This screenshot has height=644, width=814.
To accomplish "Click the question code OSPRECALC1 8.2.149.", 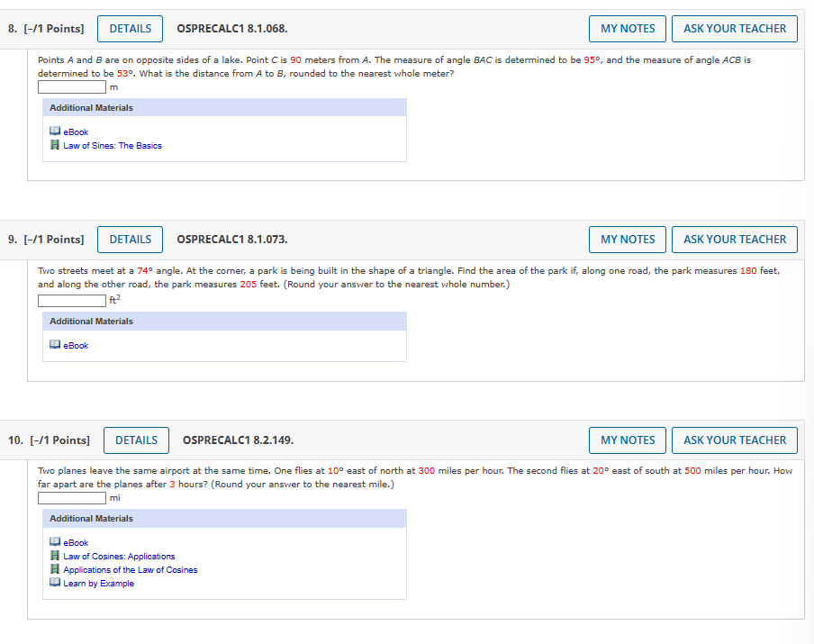I will pyautogui.click(x=239, y=440).
